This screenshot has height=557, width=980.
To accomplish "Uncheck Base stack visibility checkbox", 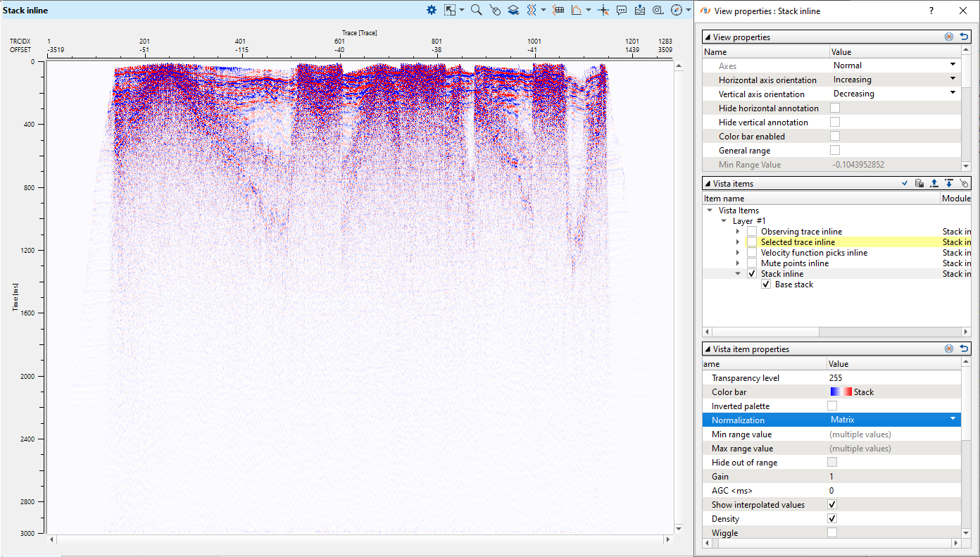I will [x=766, y=284].
